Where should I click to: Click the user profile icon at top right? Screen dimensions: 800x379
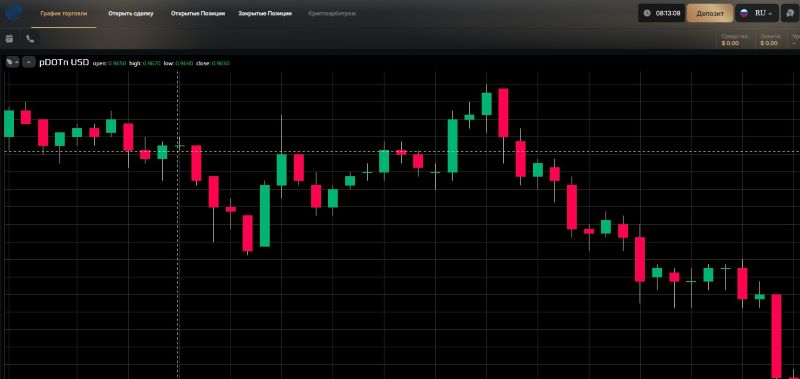(790, 13)
